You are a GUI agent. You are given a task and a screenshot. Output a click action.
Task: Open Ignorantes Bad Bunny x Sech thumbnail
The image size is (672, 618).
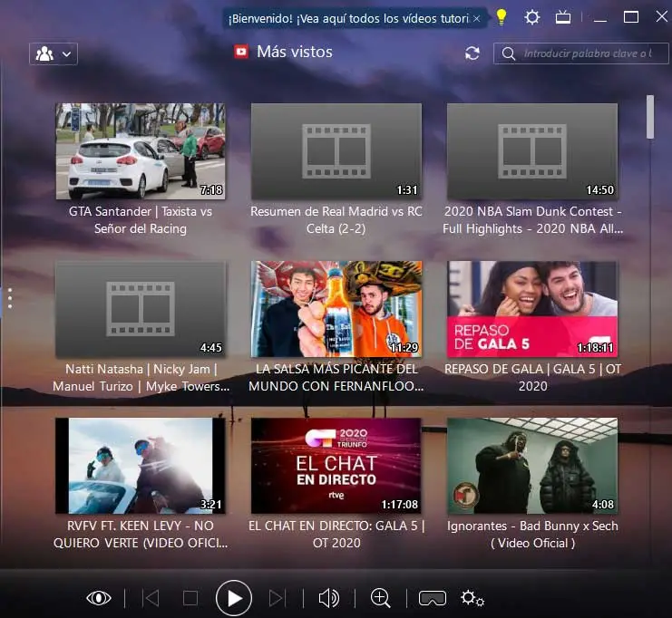(x=532, y=466)
